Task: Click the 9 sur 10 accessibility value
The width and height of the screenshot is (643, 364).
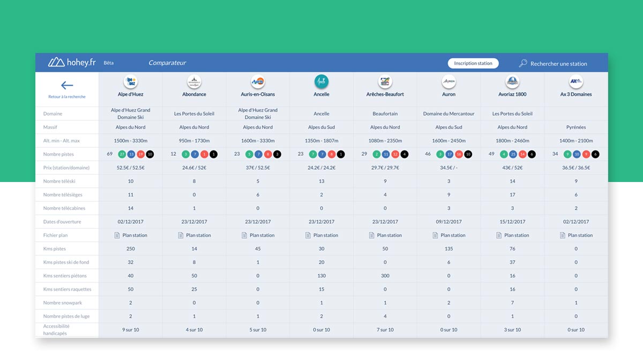Action: 130,330
